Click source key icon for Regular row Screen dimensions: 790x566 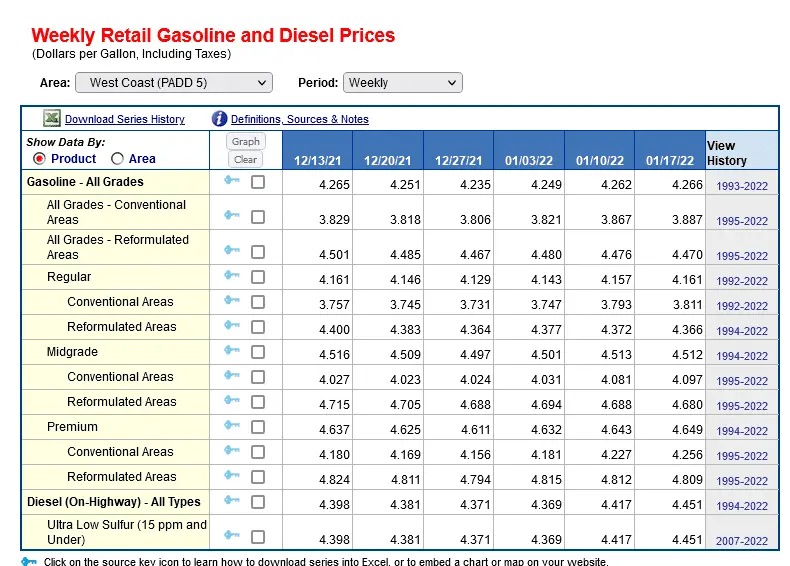pos(232,276)
